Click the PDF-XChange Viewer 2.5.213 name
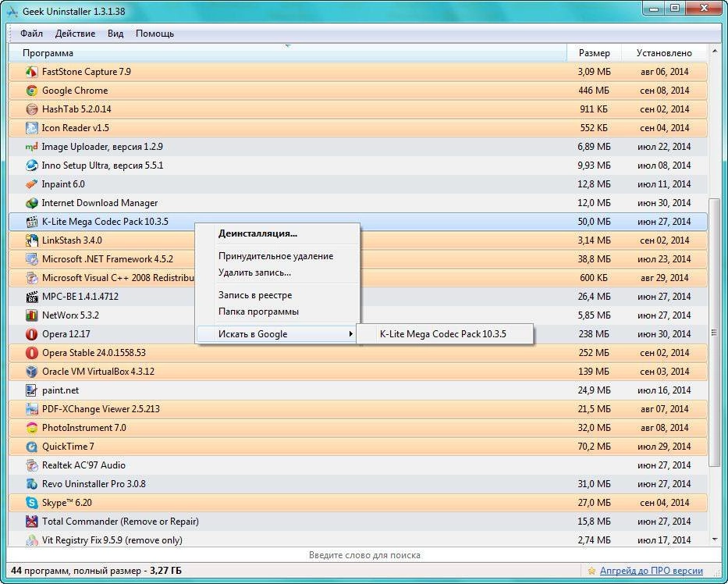728x584 pixels. [x=101, y=409]
